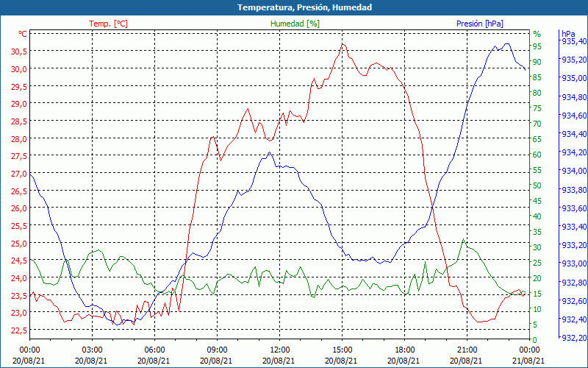Click the "932,60" pressure axis value

coord(574,301)
